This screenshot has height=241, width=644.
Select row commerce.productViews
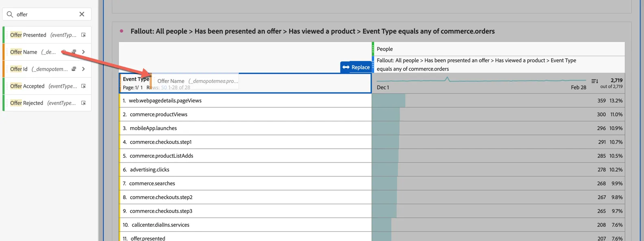[245, 114]
